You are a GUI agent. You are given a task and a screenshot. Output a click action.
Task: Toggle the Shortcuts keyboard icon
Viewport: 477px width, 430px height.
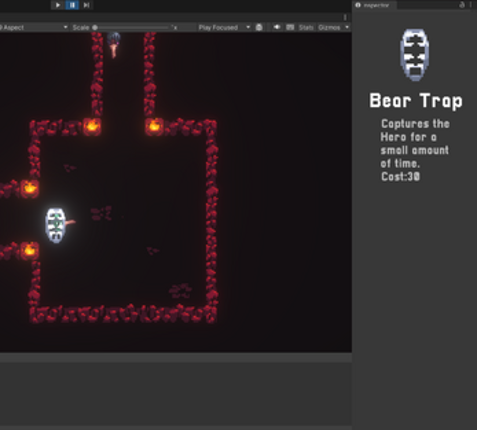(x=290, y=27)
